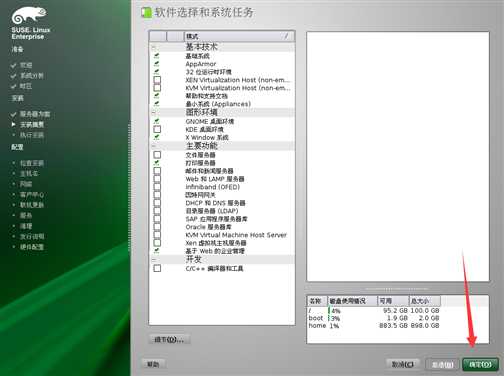Viewport: 504px width, 376px height.
Task: Check the 文件服务器 pattern
Action: pos(157,155)
